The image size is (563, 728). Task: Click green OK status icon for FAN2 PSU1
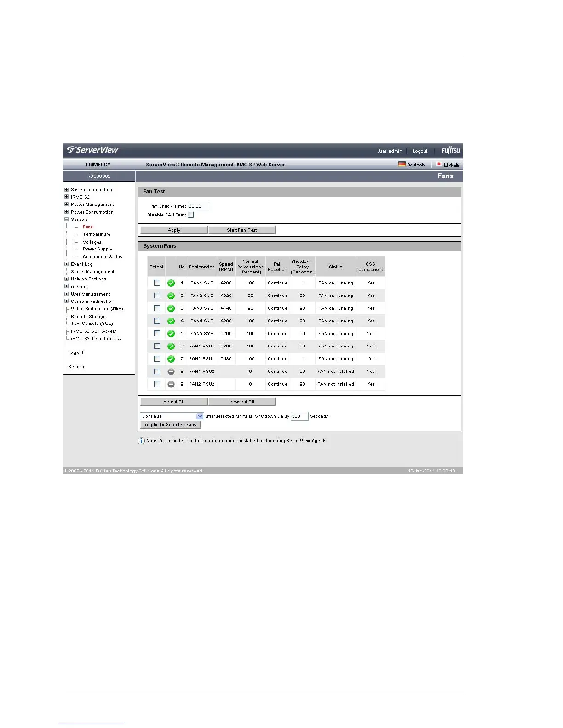tap(171, 359)
